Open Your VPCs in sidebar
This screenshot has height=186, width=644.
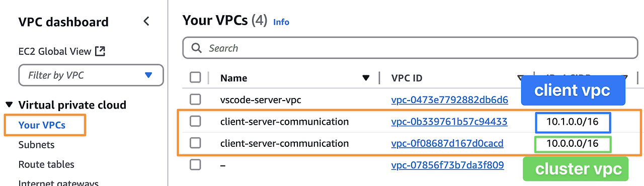point(42,125)
